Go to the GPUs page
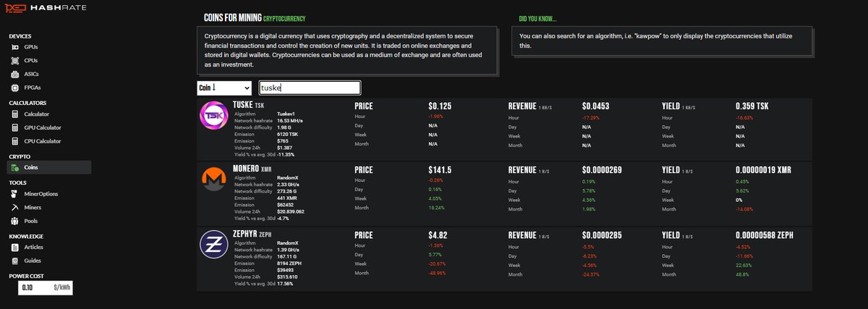The image size is (868, 309). point(31,47)
